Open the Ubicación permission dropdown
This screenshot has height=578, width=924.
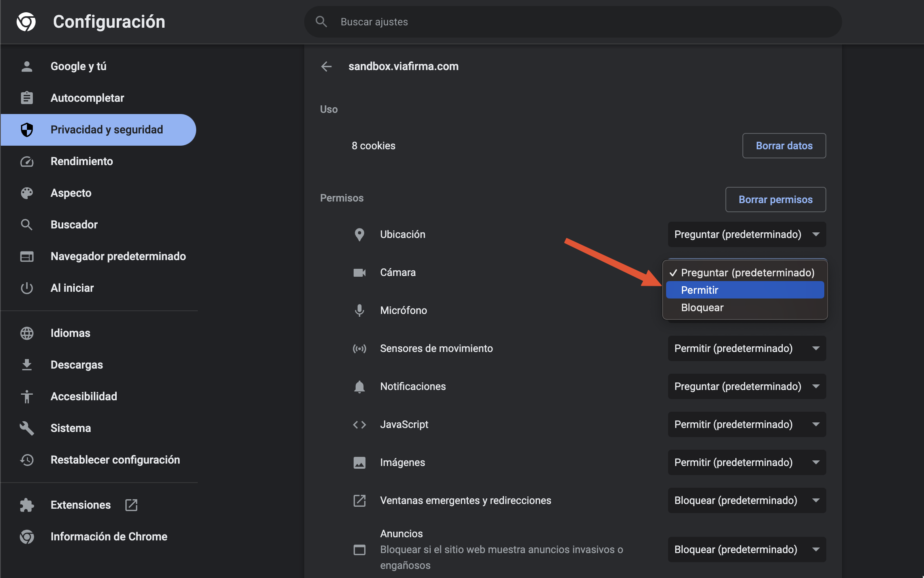click(x=747, y=234)
